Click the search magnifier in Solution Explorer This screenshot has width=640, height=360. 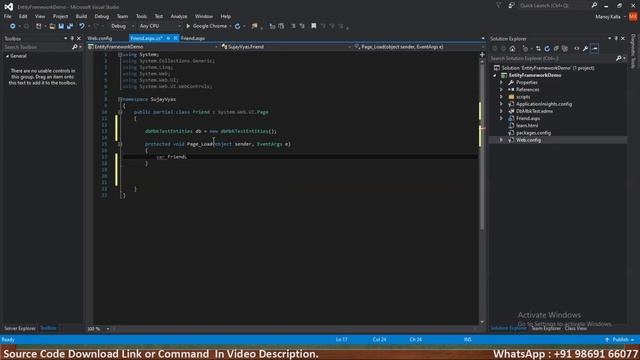coord(618,58)
